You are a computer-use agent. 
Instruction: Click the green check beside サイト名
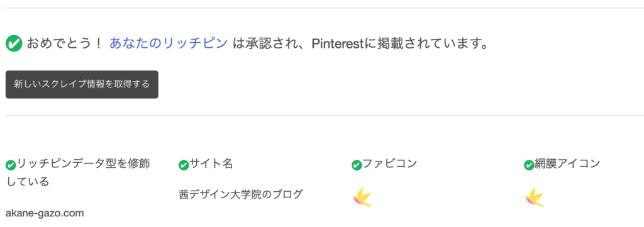(x=184, y=165)
